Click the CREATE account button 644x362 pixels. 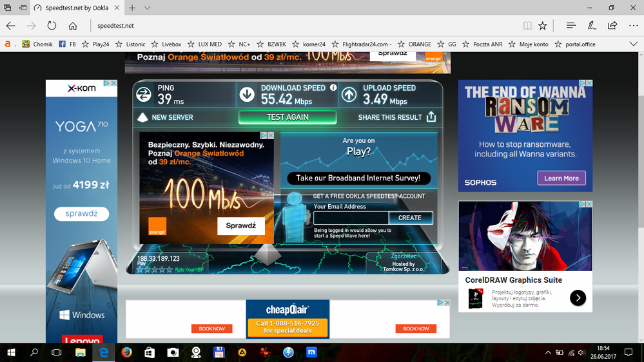coord(410,218)
